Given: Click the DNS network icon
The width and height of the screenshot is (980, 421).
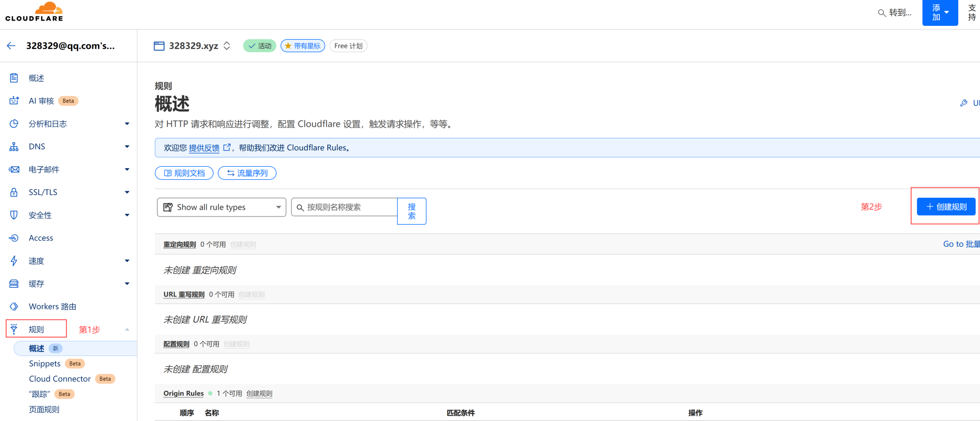Looking at the screenshot, I should tap(14, 147).
